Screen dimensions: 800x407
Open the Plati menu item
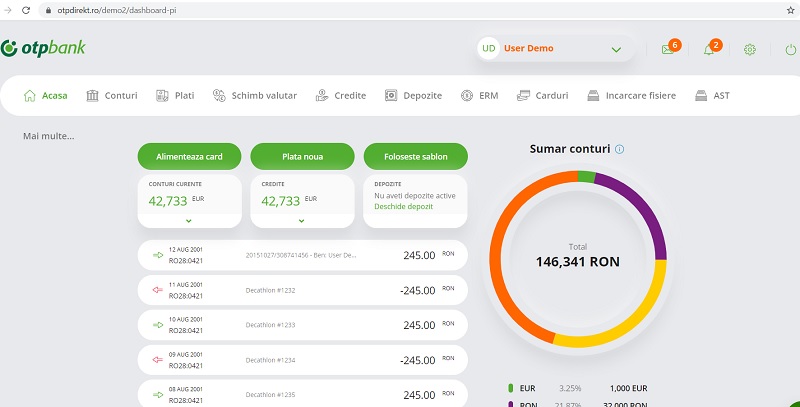(175, 95)
